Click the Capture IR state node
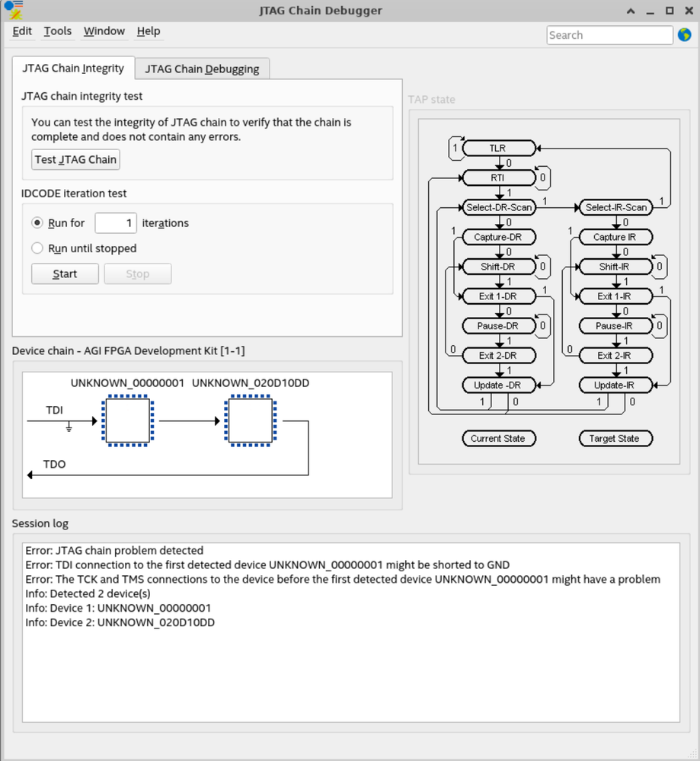 tap(616, 237)
